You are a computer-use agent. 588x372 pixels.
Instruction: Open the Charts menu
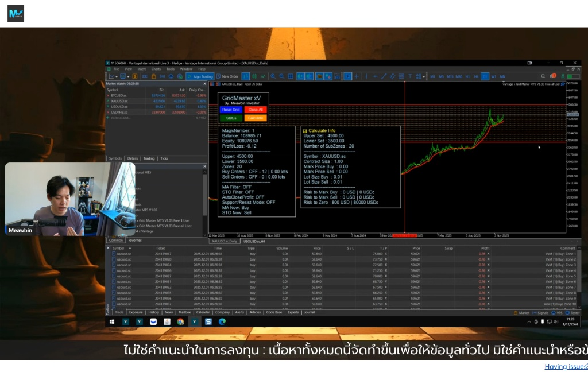pos(156,69)
